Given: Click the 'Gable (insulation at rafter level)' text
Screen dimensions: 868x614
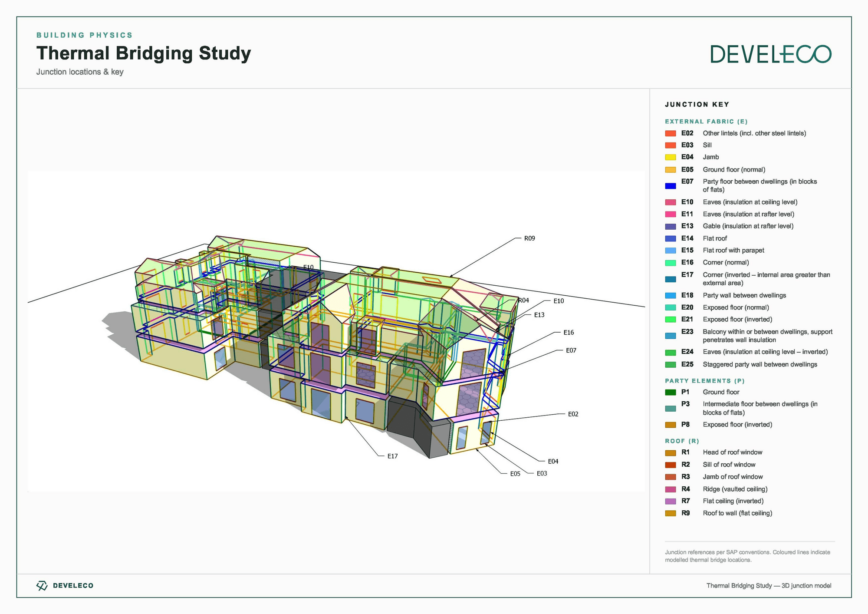Looking at the screenshot, I should click(x=748, y=226).
